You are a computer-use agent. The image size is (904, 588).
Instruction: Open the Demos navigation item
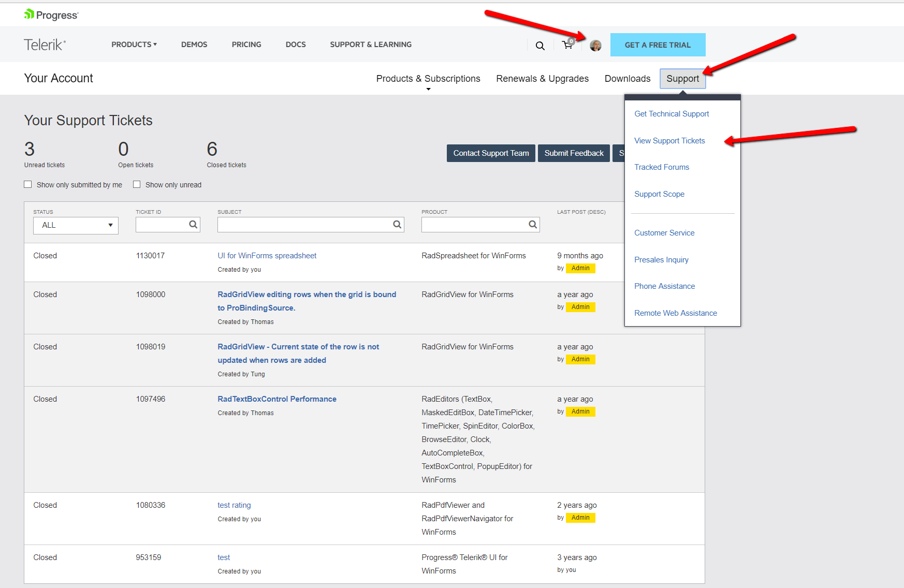(x=194, y=45)
